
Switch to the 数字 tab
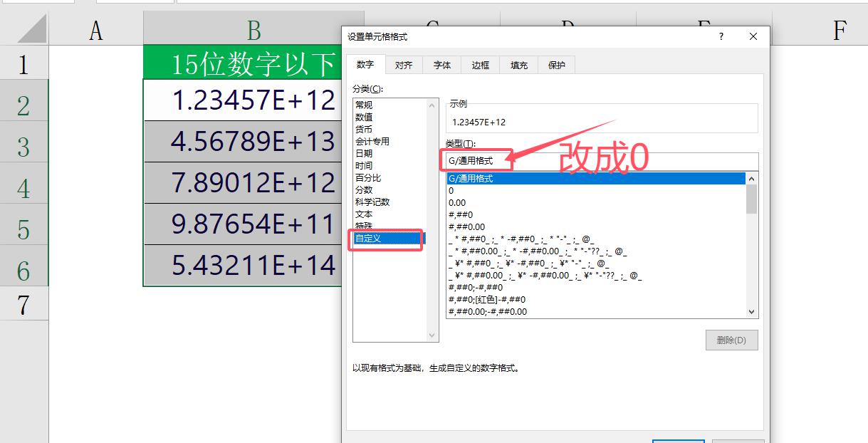point(365,65)
